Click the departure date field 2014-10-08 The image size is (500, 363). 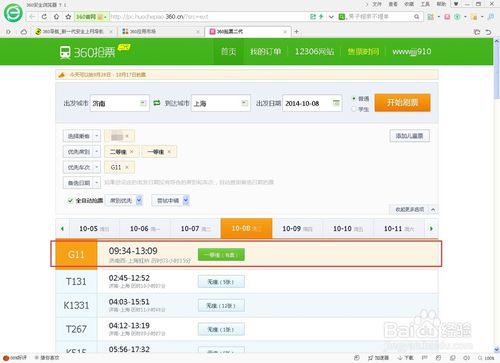(x=312, y=103)
